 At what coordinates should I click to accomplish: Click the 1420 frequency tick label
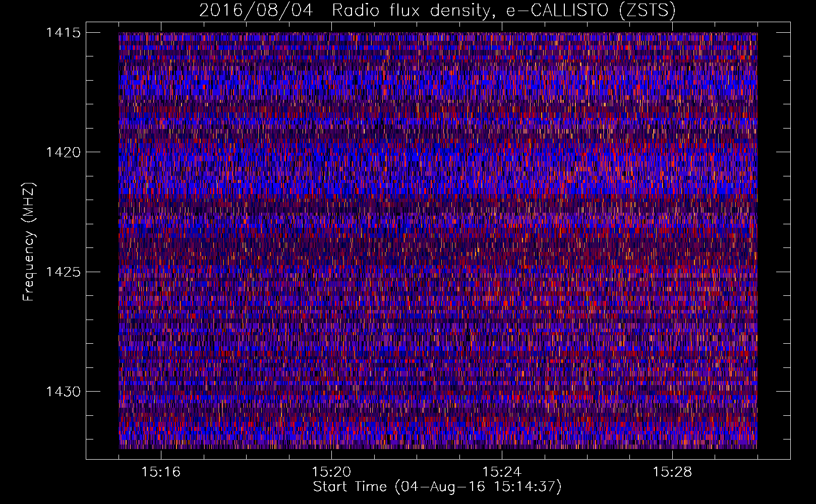[x=64, y=152]
